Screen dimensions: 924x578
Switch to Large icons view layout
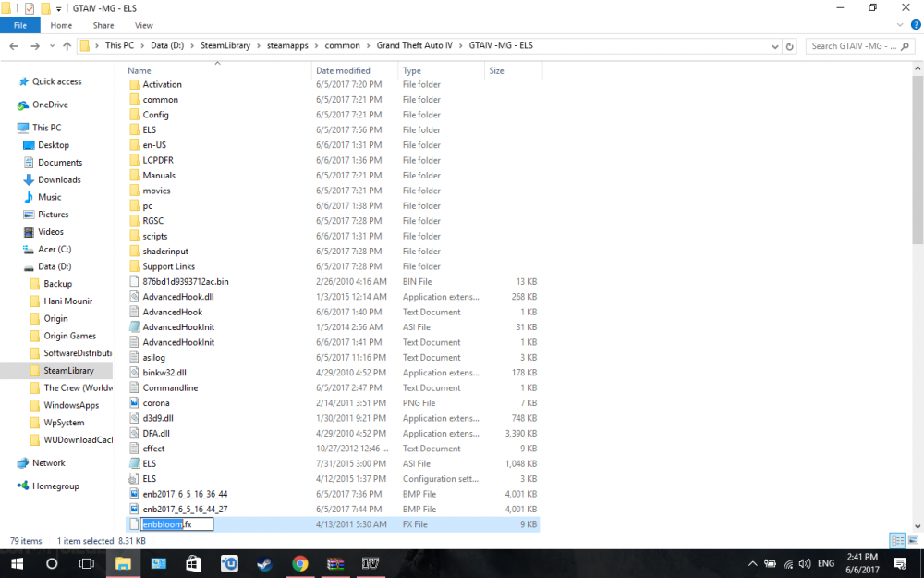[914, 540]
